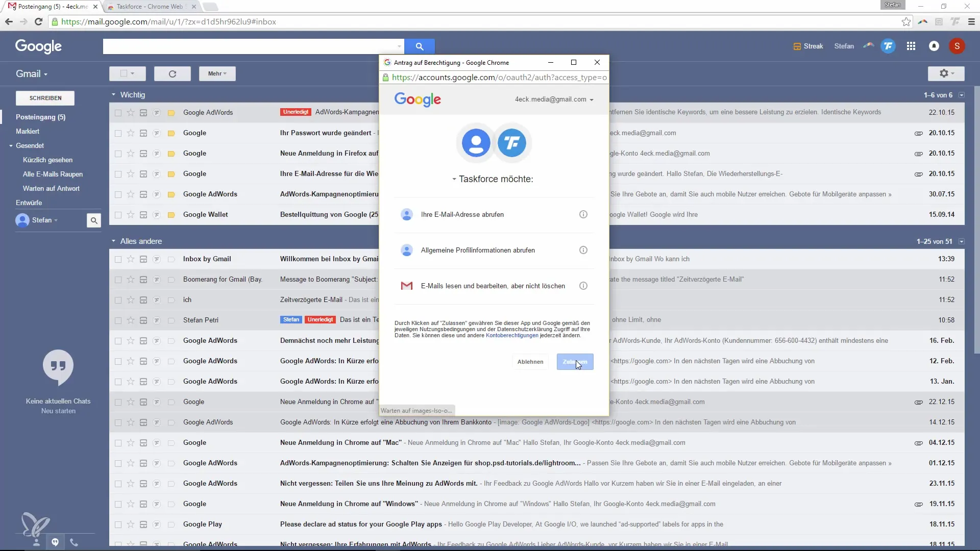This screenshot has height=551, width=980.
Task: Click Ablehnen in permission dialog
Action: click(x=530, y=362)
